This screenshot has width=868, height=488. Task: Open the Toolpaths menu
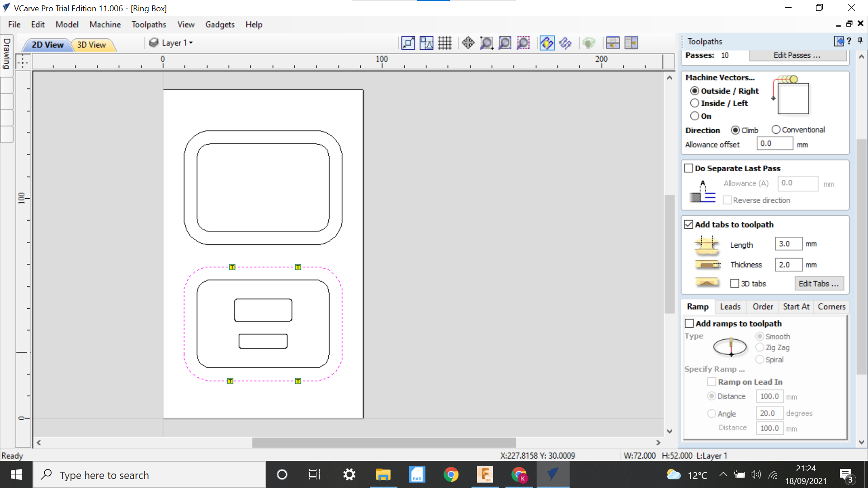click(148, 24)
